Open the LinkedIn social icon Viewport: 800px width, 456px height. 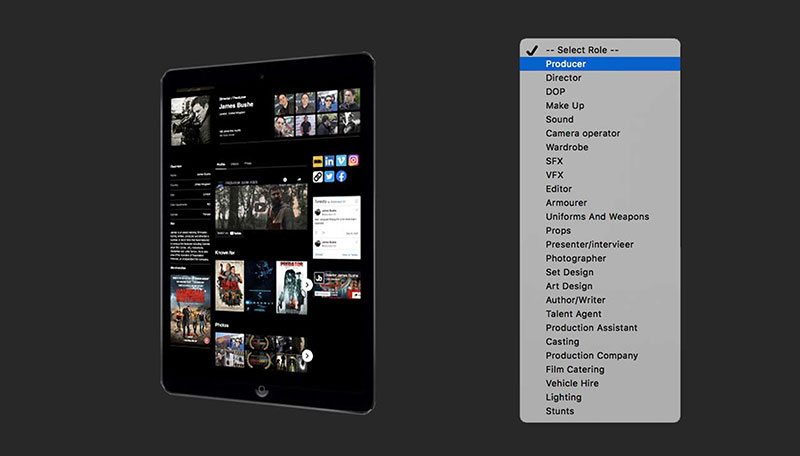330,161
